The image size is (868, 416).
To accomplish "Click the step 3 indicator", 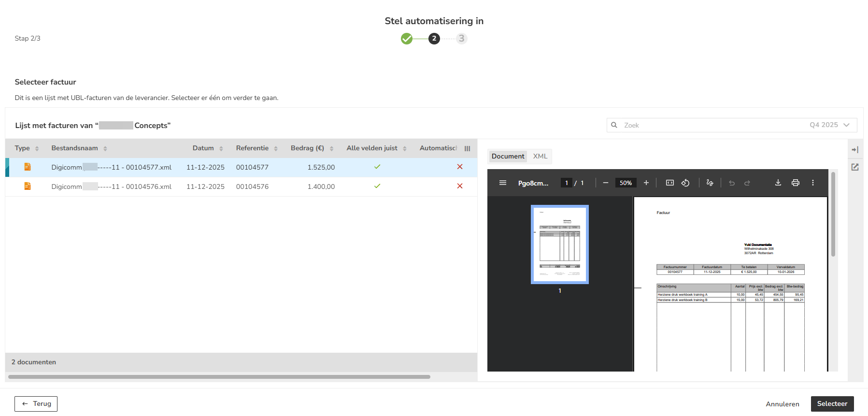I will tap(462, 39).
